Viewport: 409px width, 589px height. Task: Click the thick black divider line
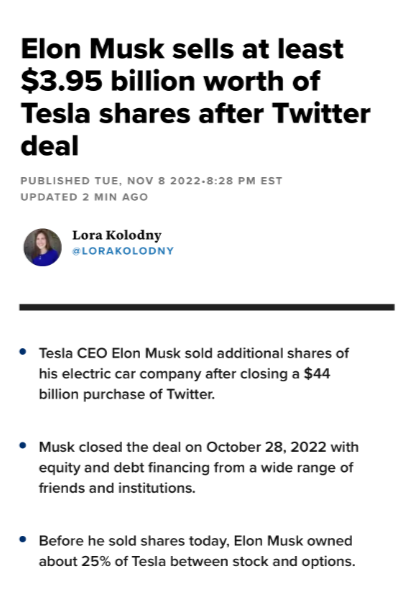[207, 307]
